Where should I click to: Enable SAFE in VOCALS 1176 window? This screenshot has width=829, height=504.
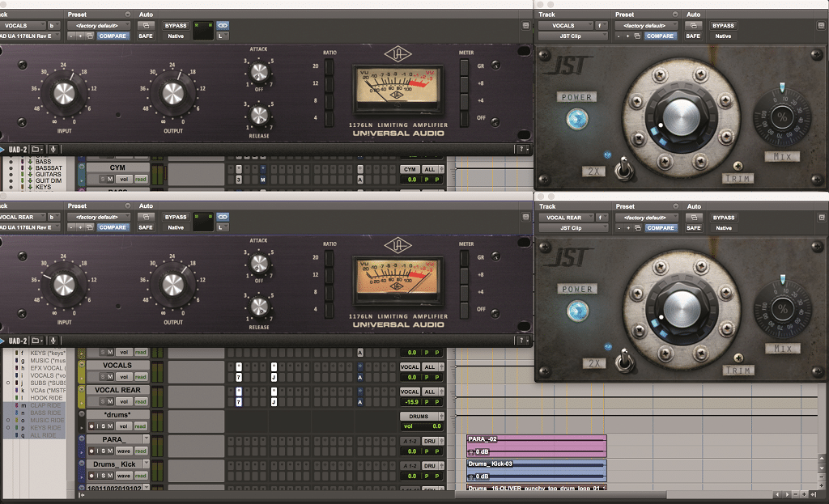click(146, 36)
